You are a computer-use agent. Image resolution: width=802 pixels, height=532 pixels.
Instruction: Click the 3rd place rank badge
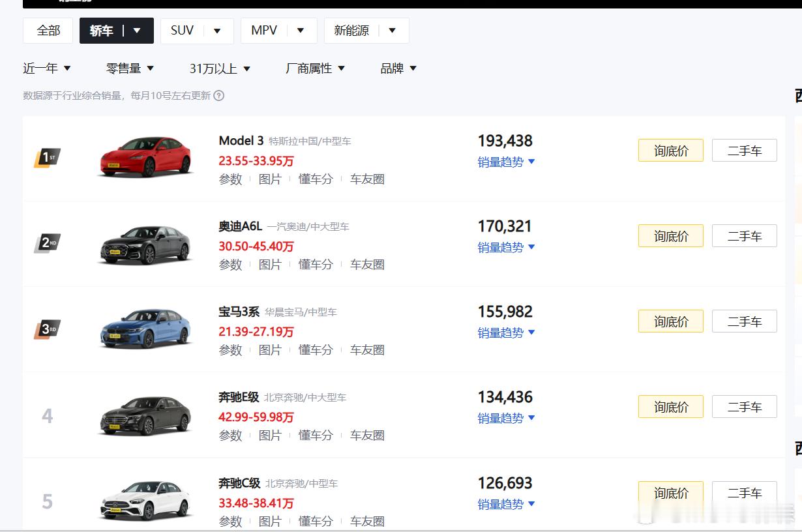47,329
